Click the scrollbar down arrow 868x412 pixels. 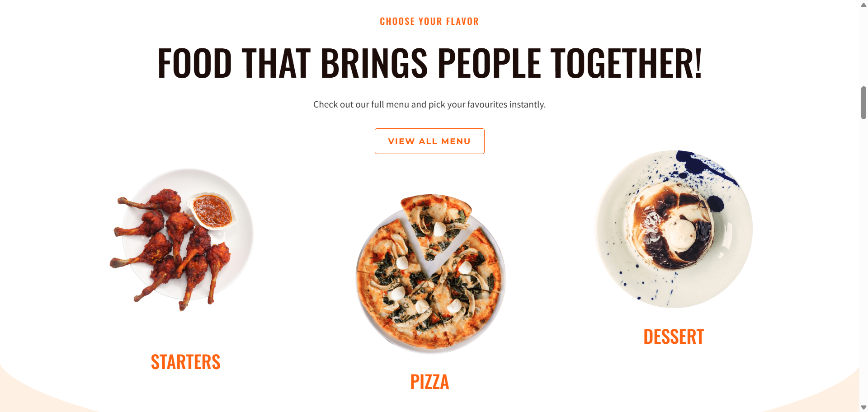tap(863, 407)
